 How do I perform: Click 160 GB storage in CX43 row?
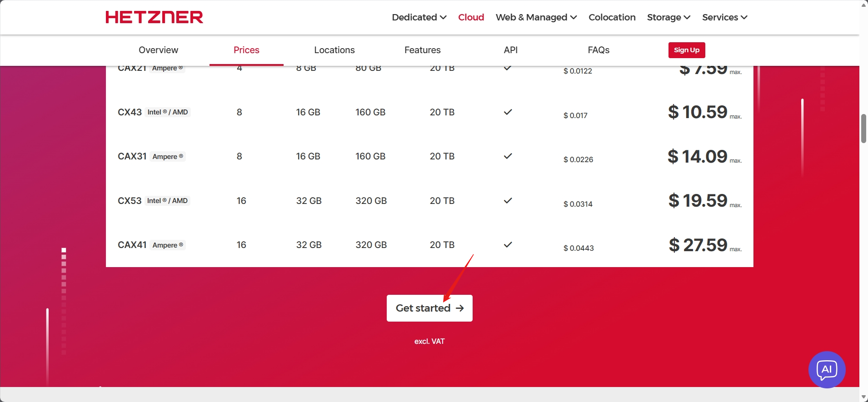click(x=370, y=112)
